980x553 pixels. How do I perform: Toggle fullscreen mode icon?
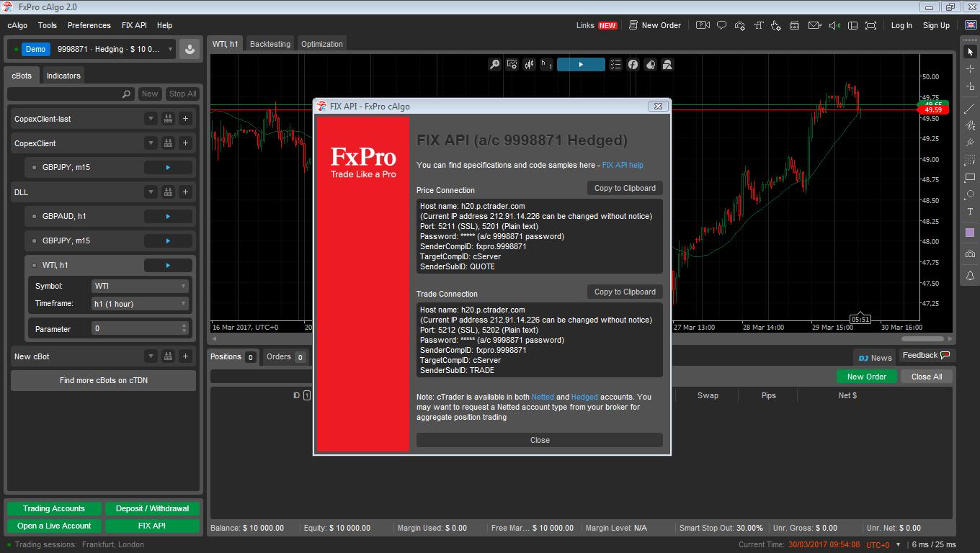[870, 25]
